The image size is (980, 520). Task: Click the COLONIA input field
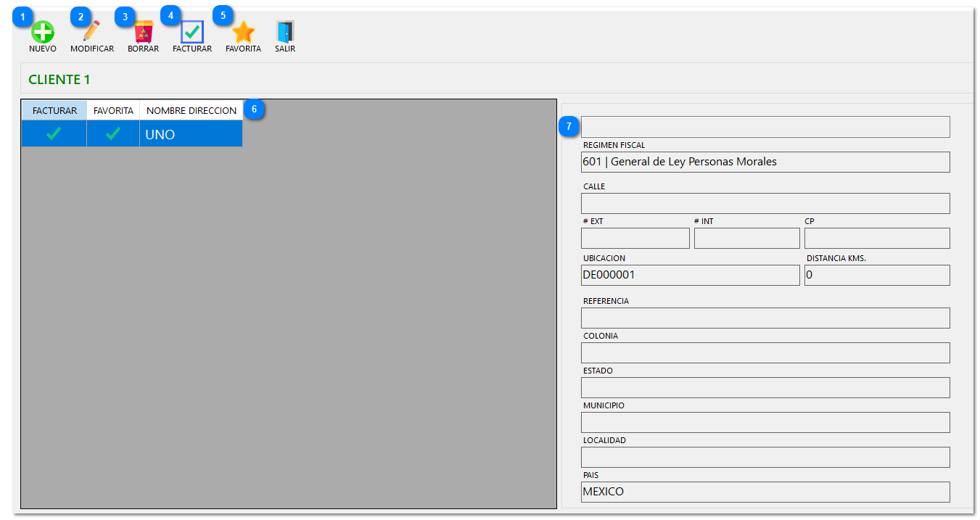point(765,352)
